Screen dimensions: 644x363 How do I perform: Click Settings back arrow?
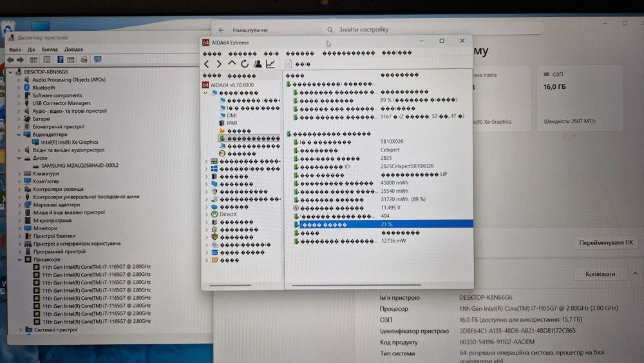(222, 30)
